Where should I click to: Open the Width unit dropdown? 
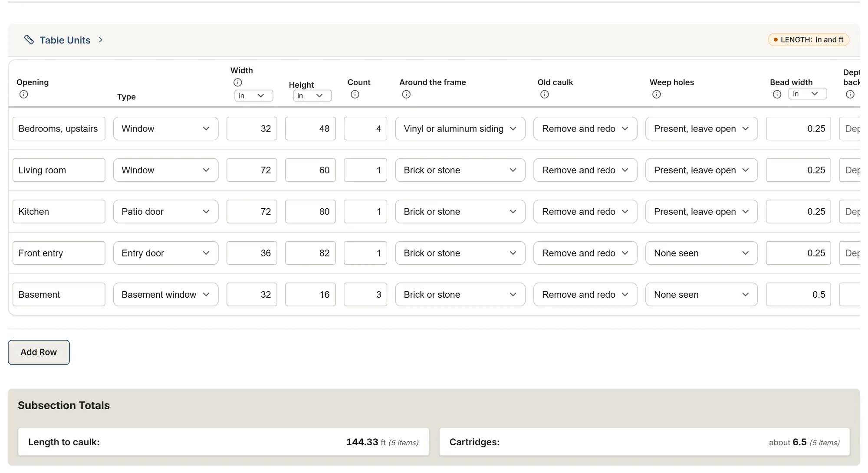(254, 95)
